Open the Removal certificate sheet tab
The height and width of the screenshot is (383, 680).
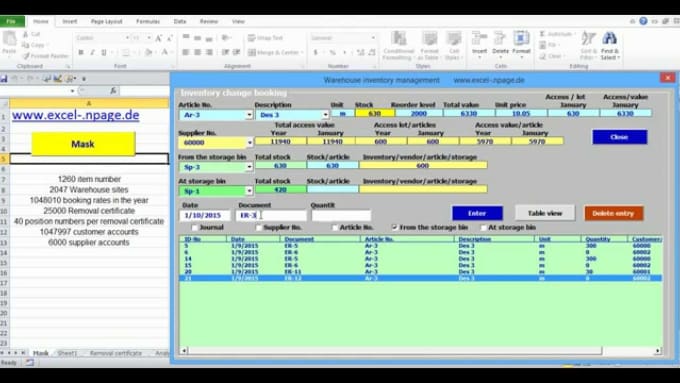116,353
